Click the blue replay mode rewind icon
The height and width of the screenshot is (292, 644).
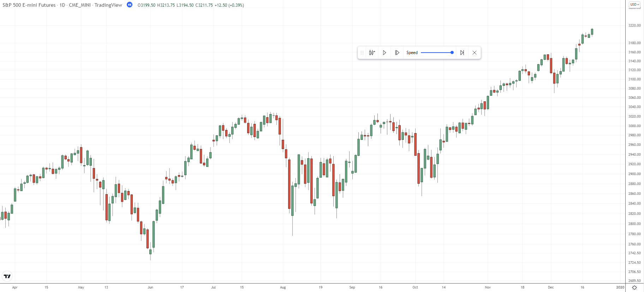pyautogui.click(x=130, y=5)
